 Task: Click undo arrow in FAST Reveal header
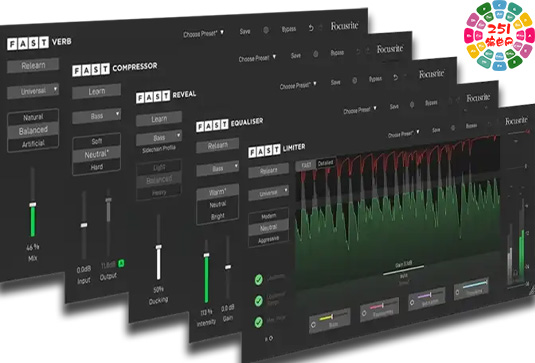pyautogui.click(x=395, y=78)
